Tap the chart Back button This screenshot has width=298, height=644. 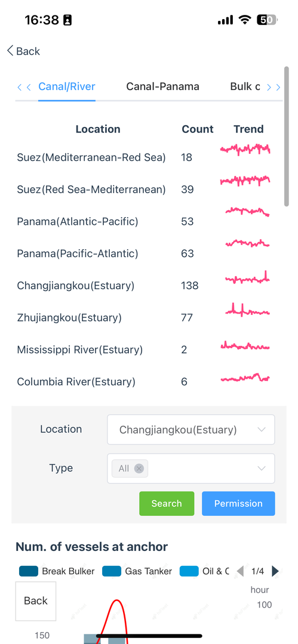(x=36, y=601)
